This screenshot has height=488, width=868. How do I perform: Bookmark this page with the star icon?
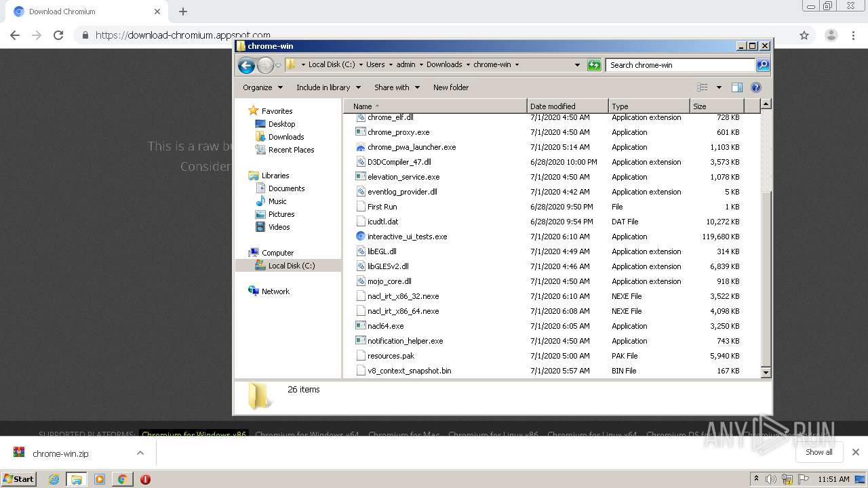tap(804, 35)
